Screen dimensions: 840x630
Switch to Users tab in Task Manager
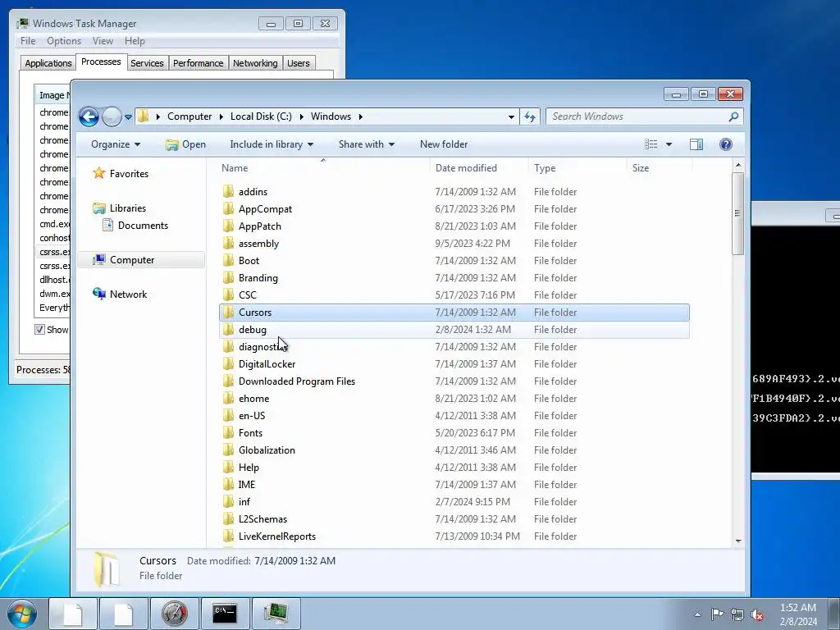(298, 63)
